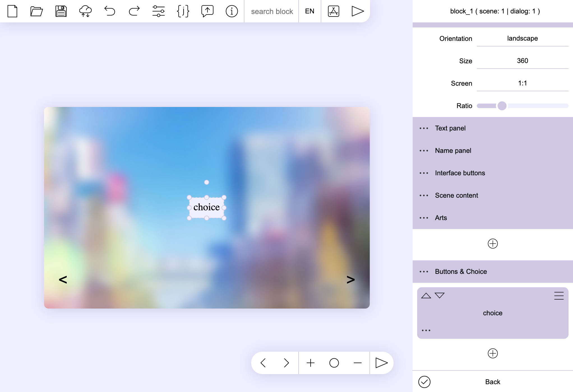573x392 pixels.
Task: Click the Back button
Action: (493, 382)
